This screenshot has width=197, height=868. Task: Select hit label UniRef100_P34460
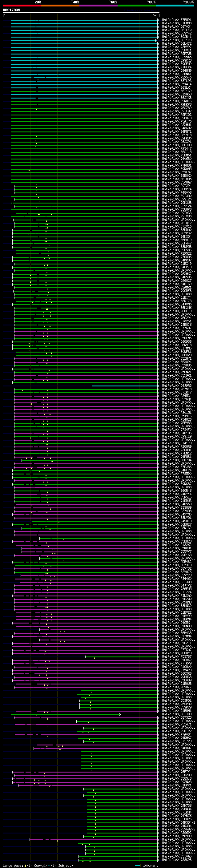click(177, 579)
